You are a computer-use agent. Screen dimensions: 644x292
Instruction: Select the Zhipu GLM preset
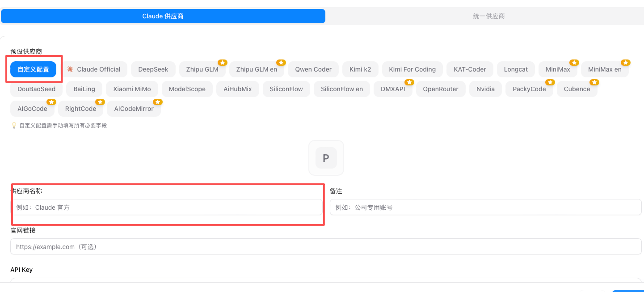pyautogui.click(x=202, y=69)
